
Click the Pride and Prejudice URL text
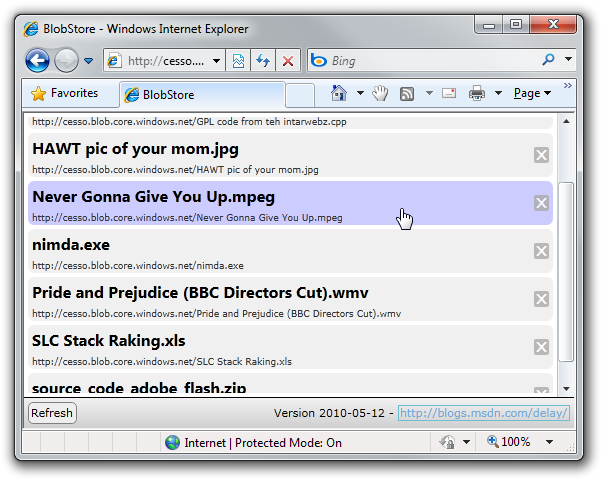[x=217, y=314]
